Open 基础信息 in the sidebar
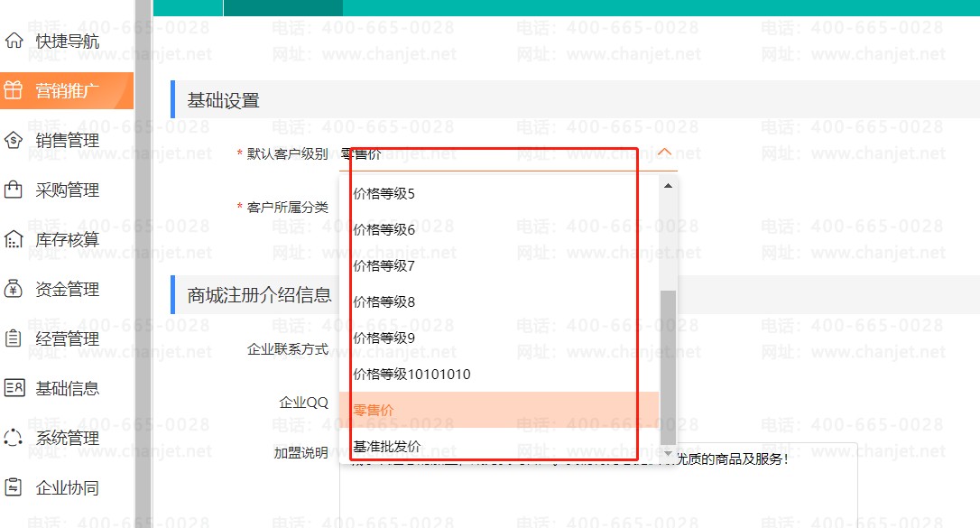The width and height of the screenshot is (980, 528). point(67,389)
